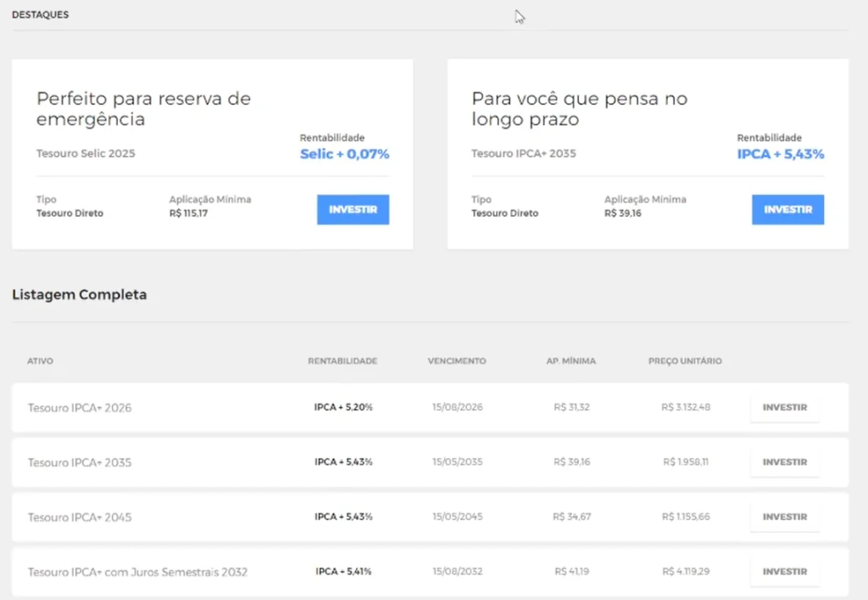Select the Tesouro IPCA+ 2035 name in the list

pyautogui.click(x=80, y=463)
